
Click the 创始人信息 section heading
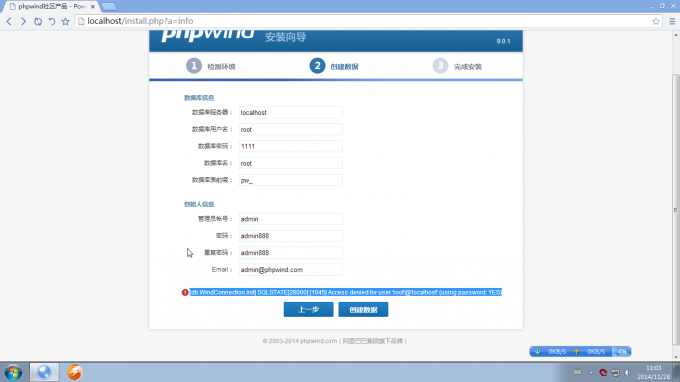[199, 204]
